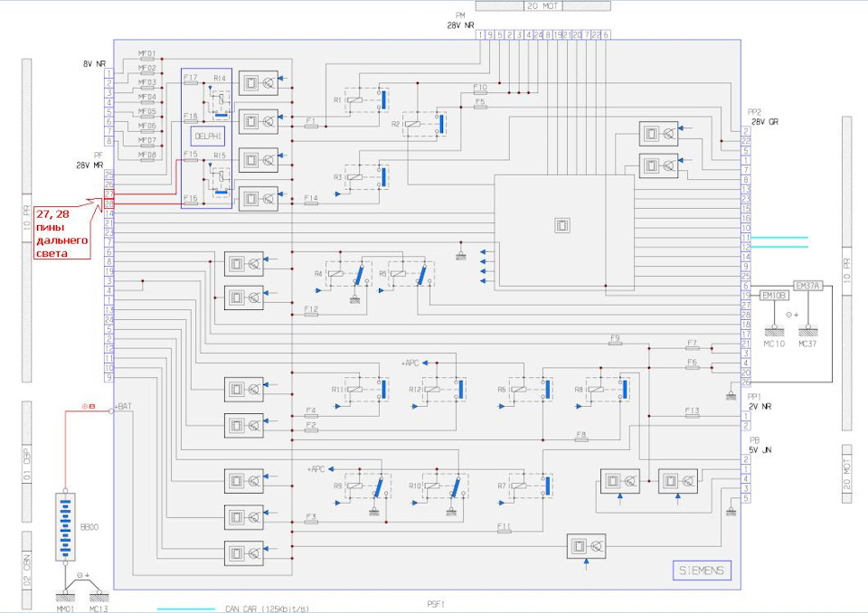The image size is (868, 613).
Task: Click relay R2 symbol
Action: (x=425, y=124)
